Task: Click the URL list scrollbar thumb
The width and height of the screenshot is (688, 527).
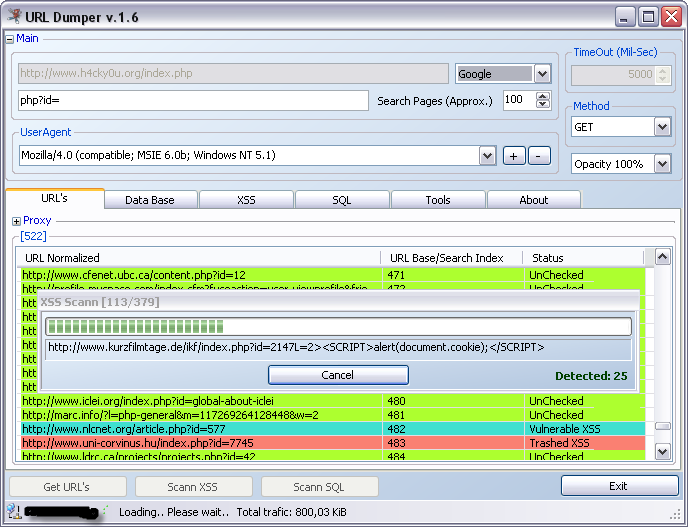Action: pyautogui.click(x=663, y=426)
